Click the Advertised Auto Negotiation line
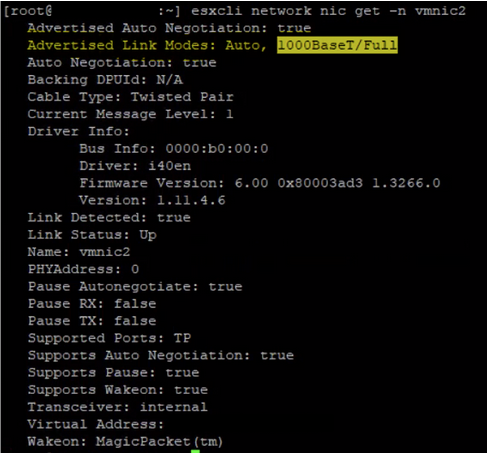 pyautogui.click(x=169, y=28)
